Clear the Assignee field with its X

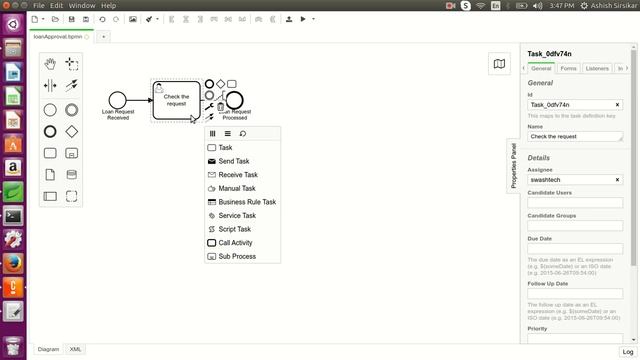coord(617,180)
